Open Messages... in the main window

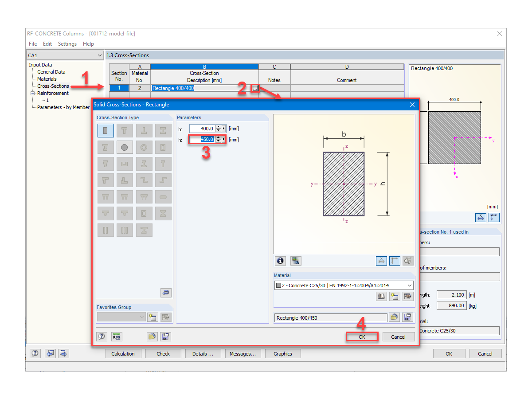[243, 353]
